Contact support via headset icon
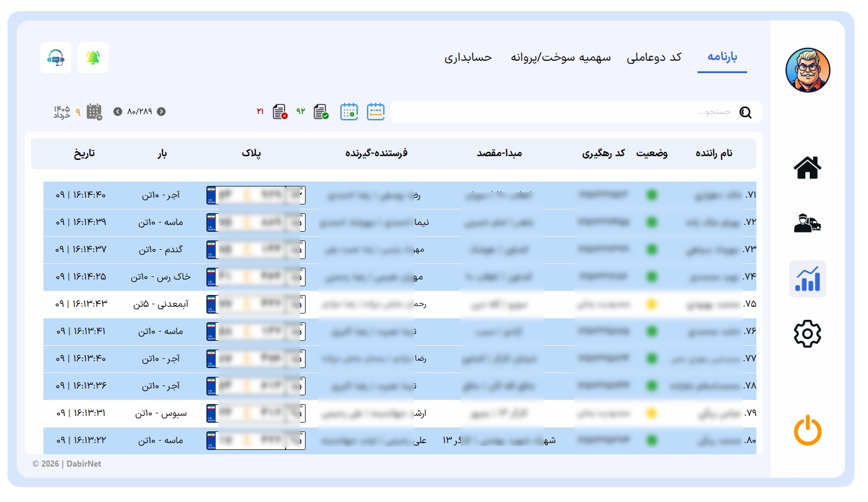This screenshot has height=502, width=868. click(x=56, y=58)
